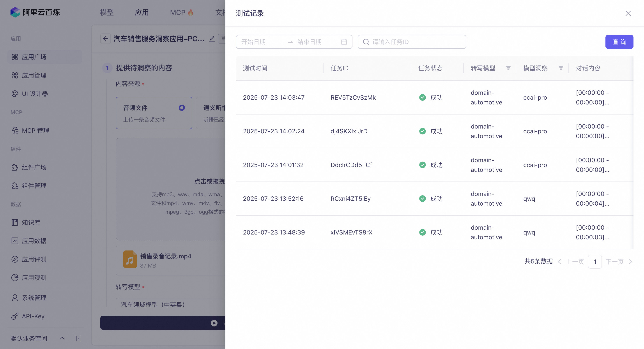Click the 查询 button
The height and width of the screenshot is (349, 644).
pos(619,42)
